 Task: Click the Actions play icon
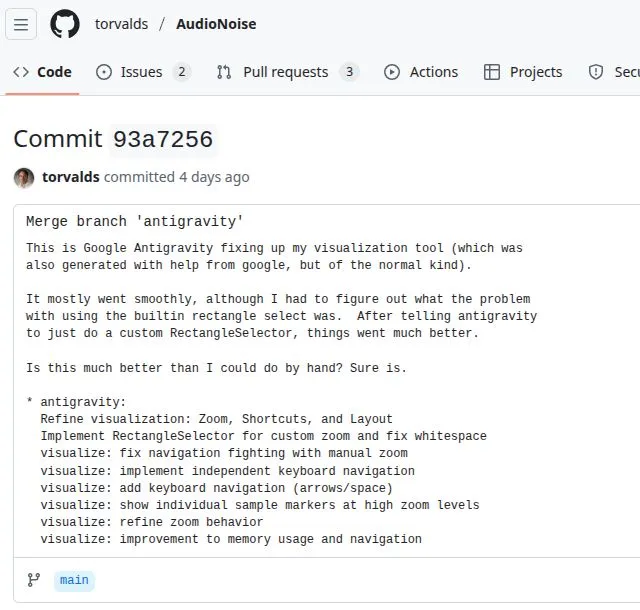[x=392, y=72]
